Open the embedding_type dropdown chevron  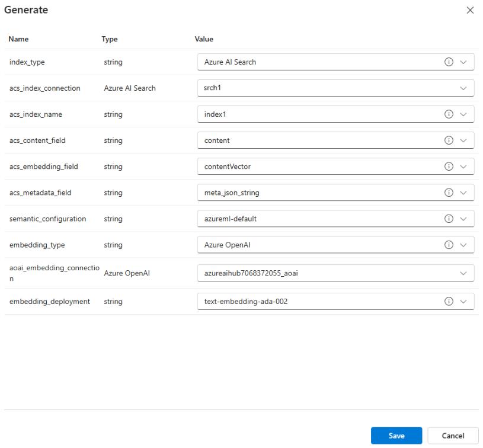click(x=463, y=245)
